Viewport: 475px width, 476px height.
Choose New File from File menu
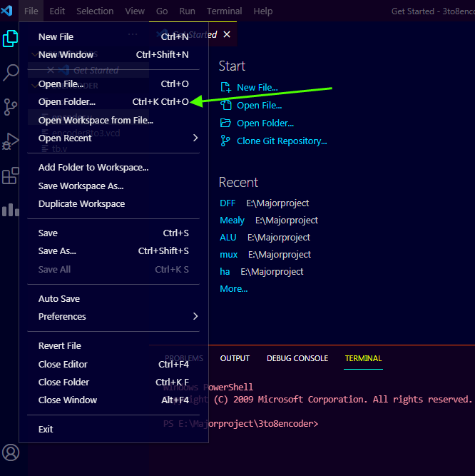(113, 36)
